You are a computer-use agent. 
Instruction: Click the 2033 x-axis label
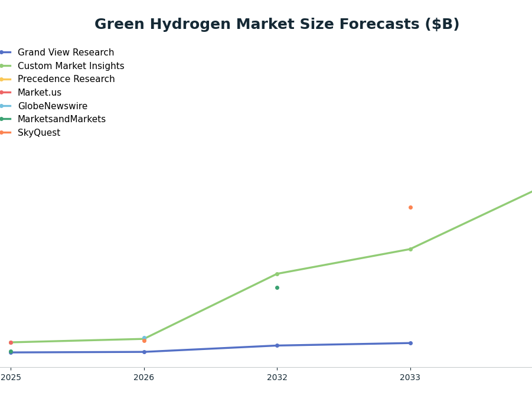coord(410,377)
